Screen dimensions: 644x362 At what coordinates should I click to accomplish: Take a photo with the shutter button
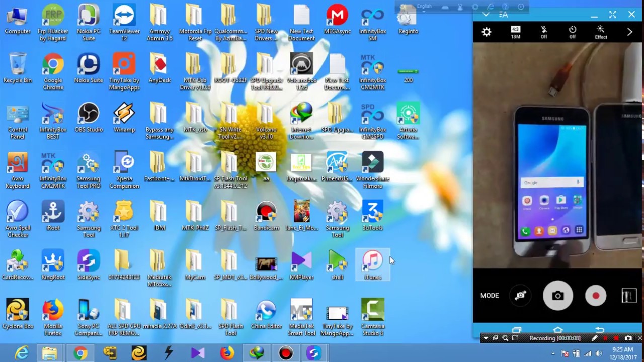pyautogui.click(x=557, y=296)
